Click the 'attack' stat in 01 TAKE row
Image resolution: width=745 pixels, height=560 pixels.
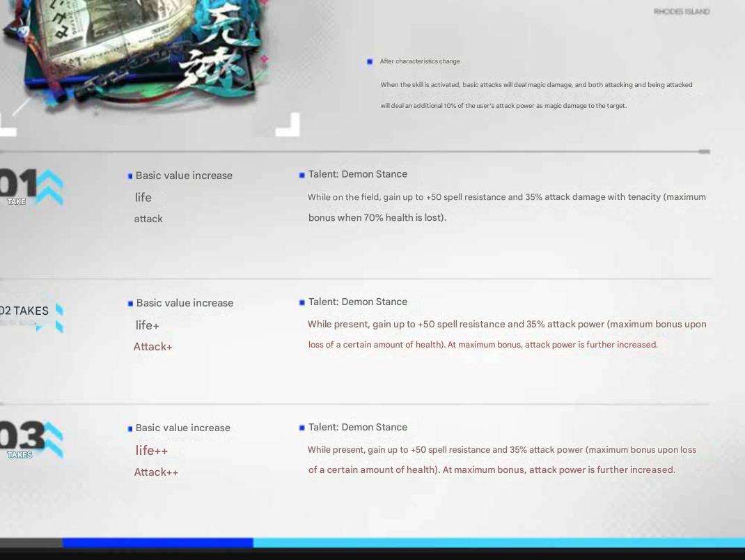click(148, 219)
